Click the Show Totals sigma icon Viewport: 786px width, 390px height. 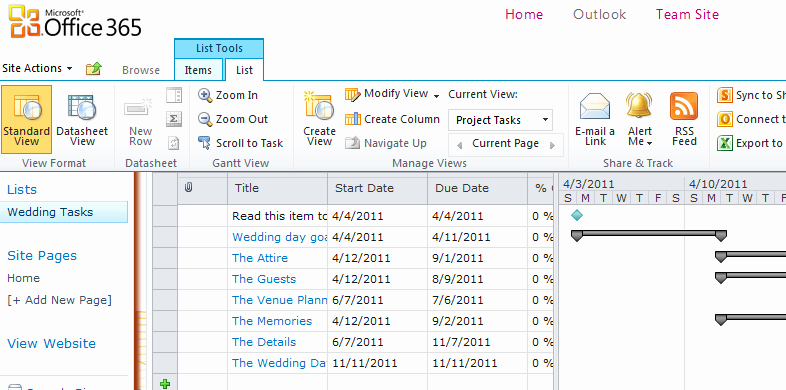174,119
